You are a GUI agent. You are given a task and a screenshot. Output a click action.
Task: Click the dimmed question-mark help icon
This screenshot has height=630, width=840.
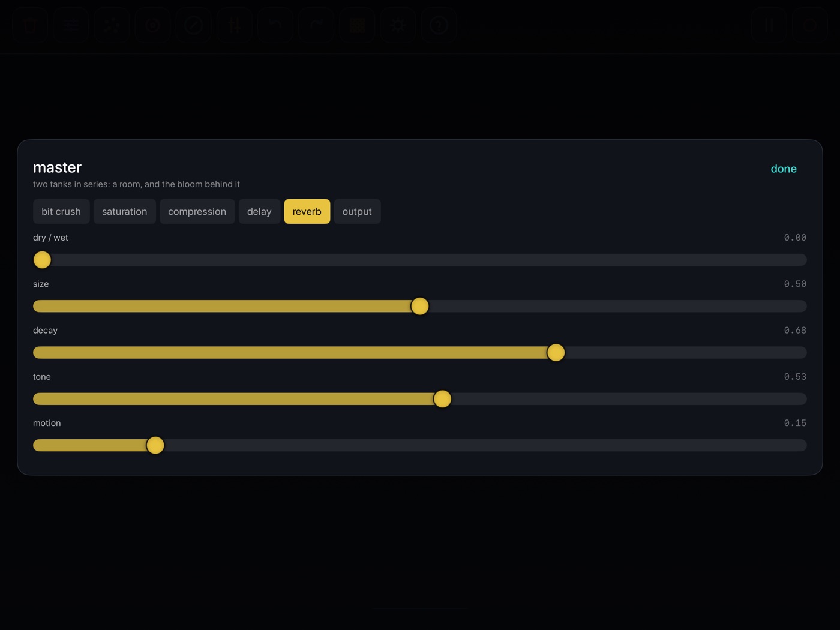[439, 25]
